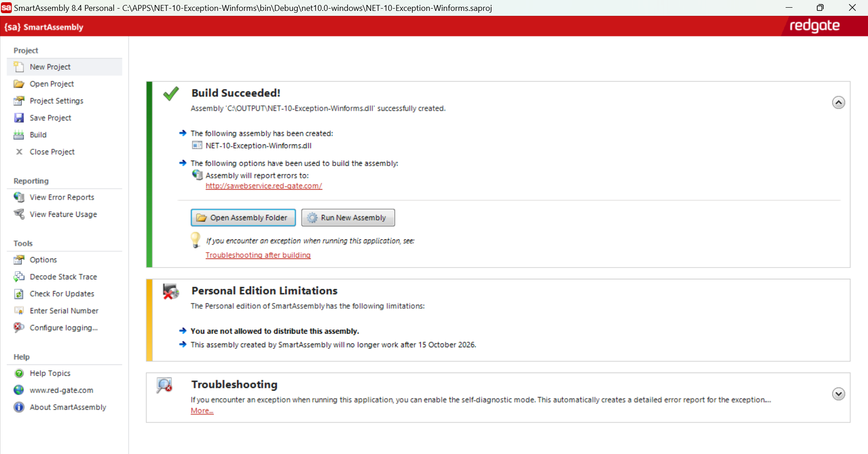868x454 pixels.
Task: Click the assembly file icon beside NET-10-Exception-Winforms.dll
Action: pyautogui.click(x=197, y=145)
